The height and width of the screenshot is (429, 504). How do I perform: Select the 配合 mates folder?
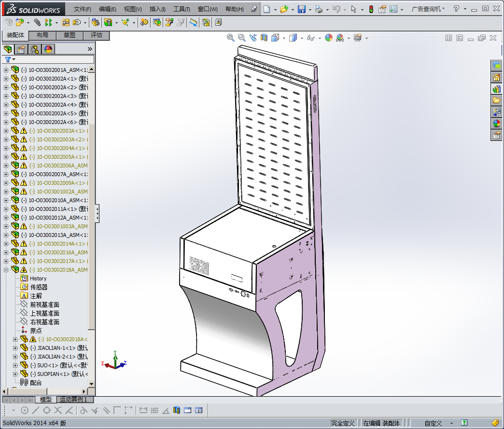coord(36,383)
